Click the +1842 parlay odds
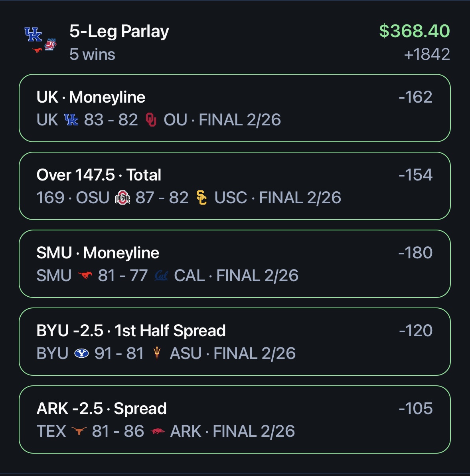 [x=427, y=55]
